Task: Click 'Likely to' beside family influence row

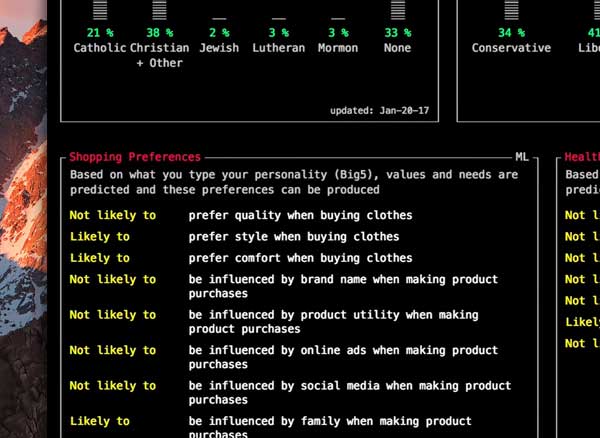Action: coord(100,422)
